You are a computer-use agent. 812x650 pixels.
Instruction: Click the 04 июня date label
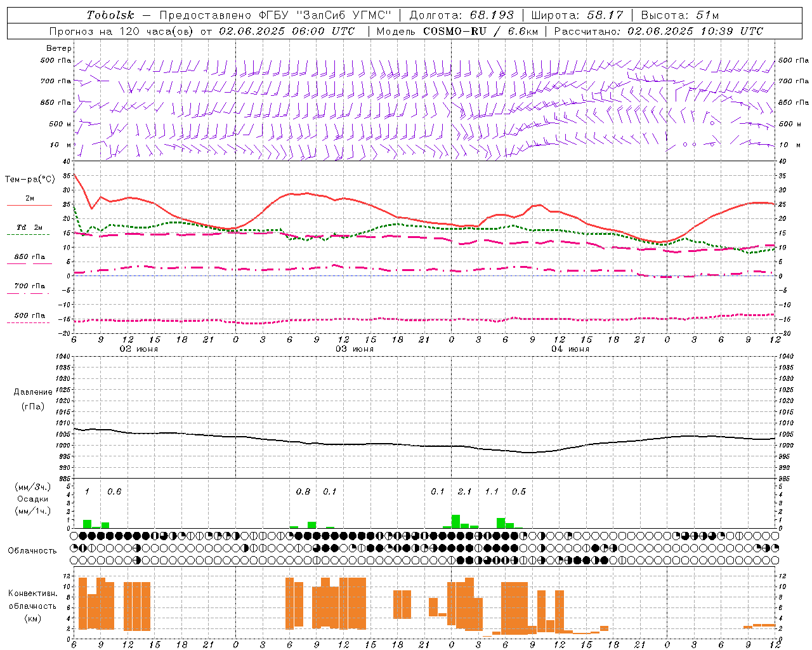(570, 349)
